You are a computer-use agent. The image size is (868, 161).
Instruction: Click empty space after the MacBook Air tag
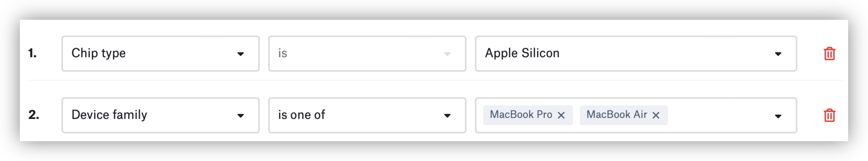tap(718, 115)
